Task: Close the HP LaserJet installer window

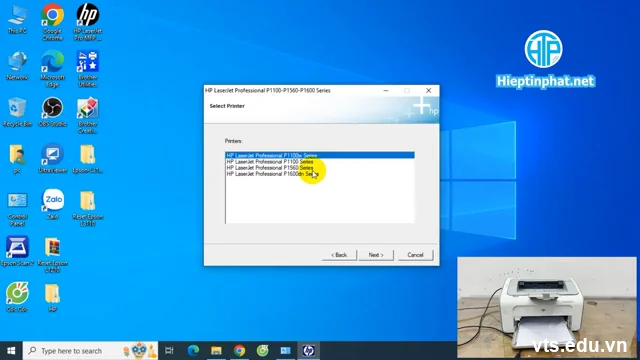Action: pos(429,91)
